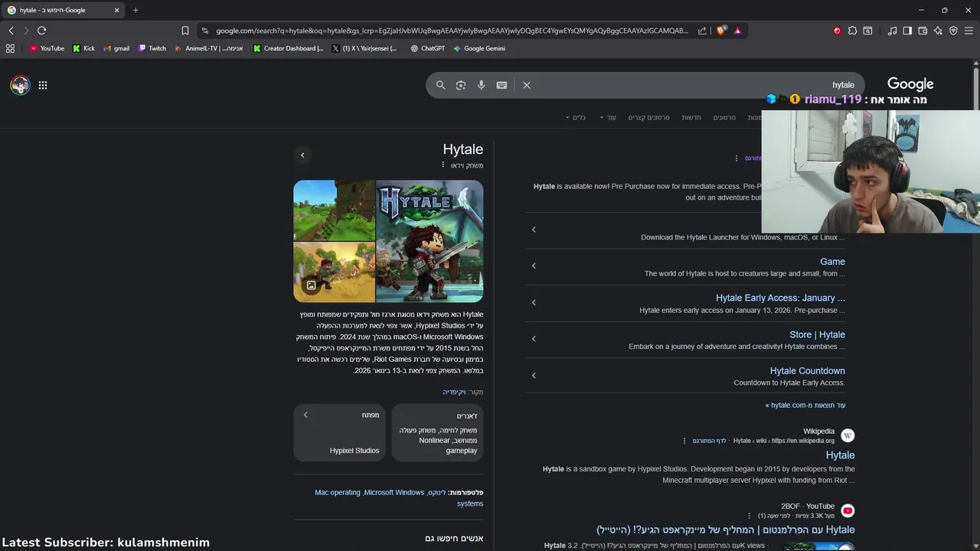Open the Google account profile avatar
The image size is (980, 551).
pos(20,85)
